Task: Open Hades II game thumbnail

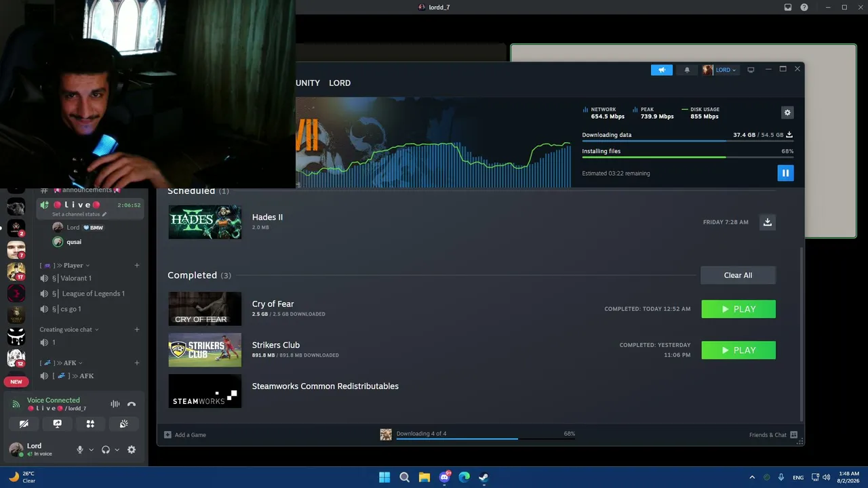Action: point(205,222)
